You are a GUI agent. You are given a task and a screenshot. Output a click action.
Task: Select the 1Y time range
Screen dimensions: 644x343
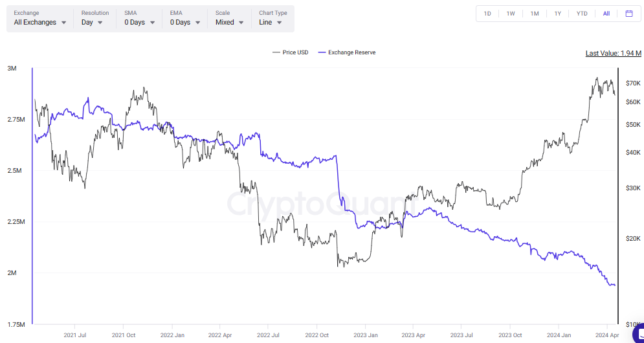click(558, 14)
